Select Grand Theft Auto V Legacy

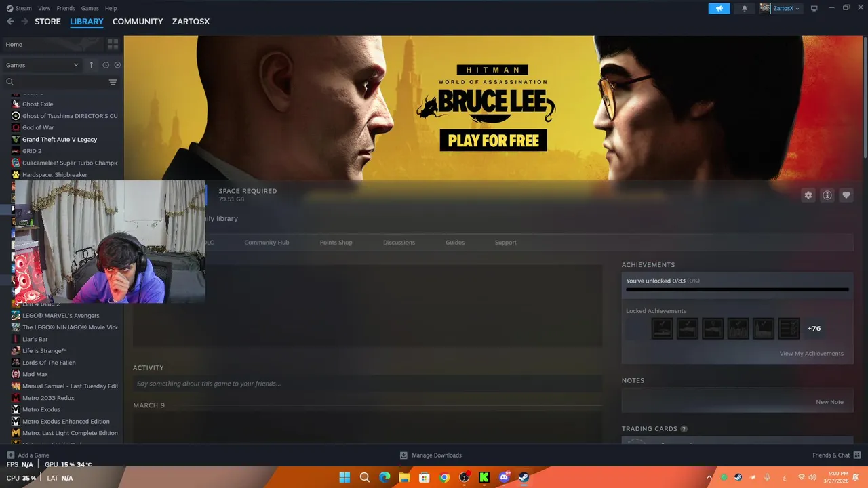tap(60, 139)
